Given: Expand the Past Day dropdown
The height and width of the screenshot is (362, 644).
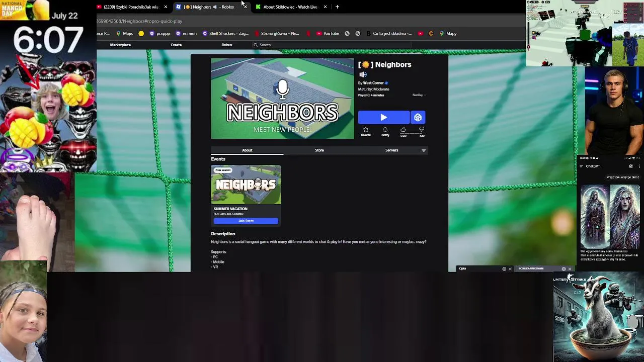Looking at the screenshot, I should (x=419, y=95).
